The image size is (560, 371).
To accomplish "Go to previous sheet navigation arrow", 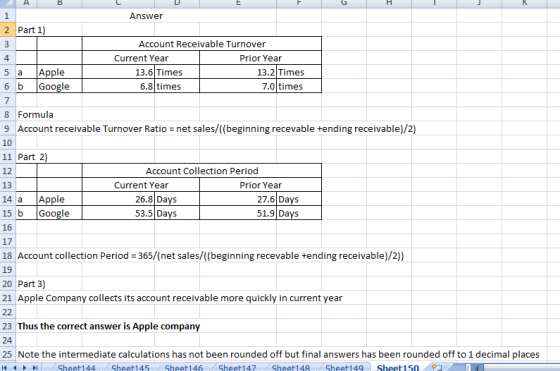I will coord(15,367).
